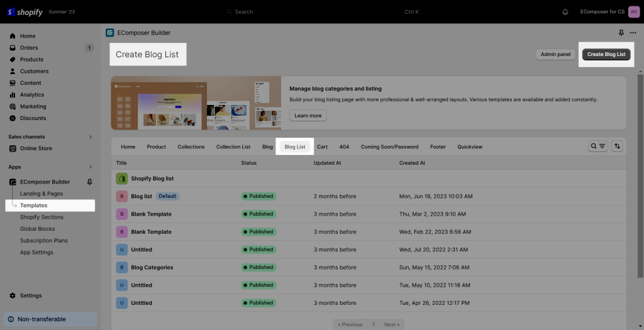Click Non-transferable info icon
This screenshot has width=644, height=330.
point(11,319)
